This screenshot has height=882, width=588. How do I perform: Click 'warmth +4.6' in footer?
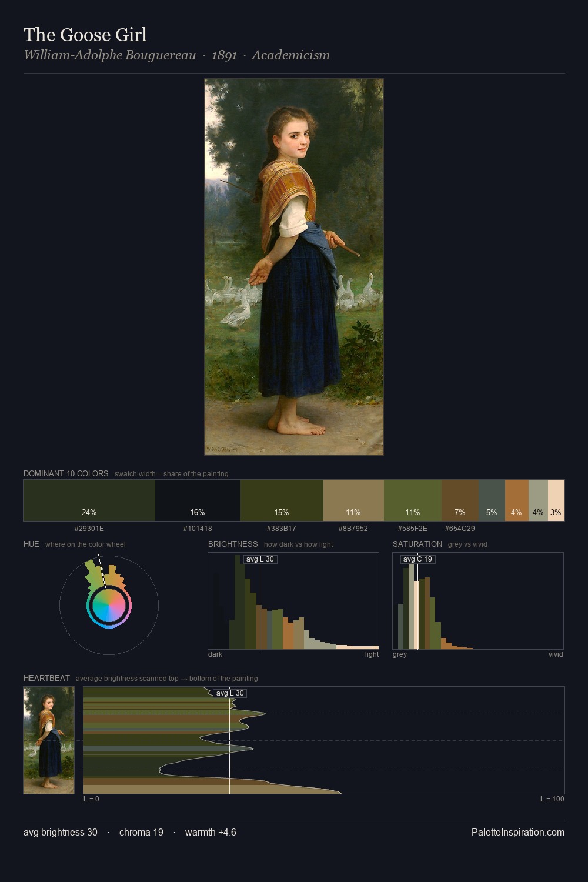tap(211, 833)
